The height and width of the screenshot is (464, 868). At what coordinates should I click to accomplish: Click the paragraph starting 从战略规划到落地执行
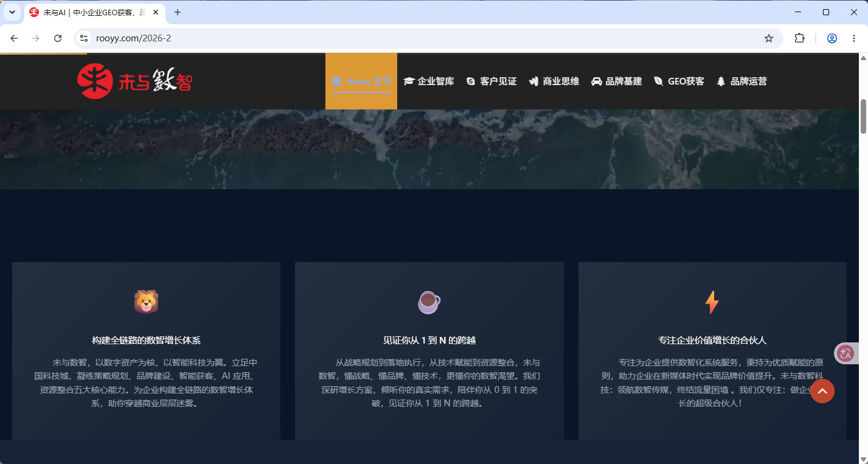click(429, 383)
